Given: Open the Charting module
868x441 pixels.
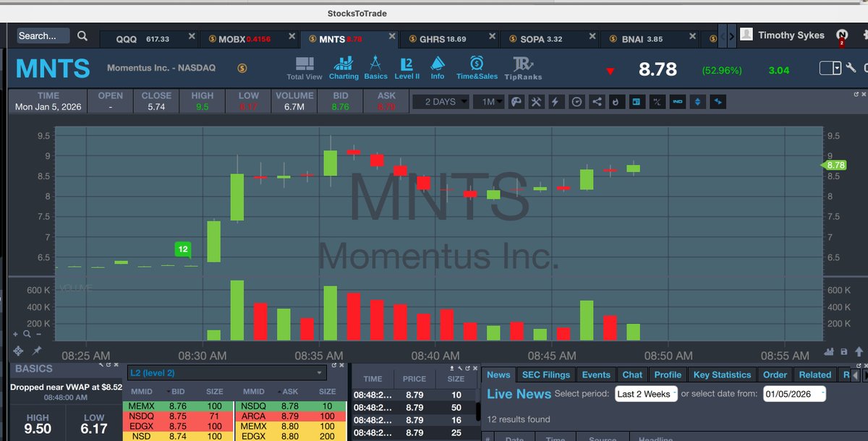Looking at the screenshot, I should pyautogui.click(x=344, y=68).
